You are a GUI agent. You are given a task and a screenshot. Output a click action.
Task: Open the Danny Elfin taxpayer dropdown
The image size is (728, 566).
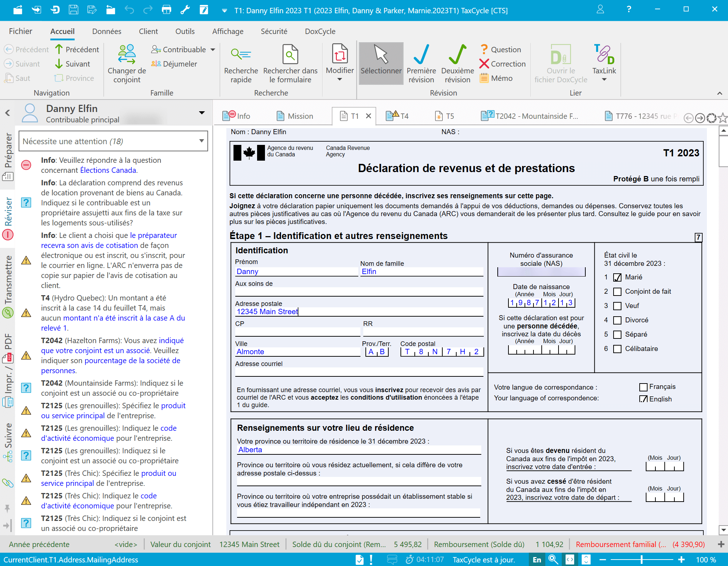202,113
